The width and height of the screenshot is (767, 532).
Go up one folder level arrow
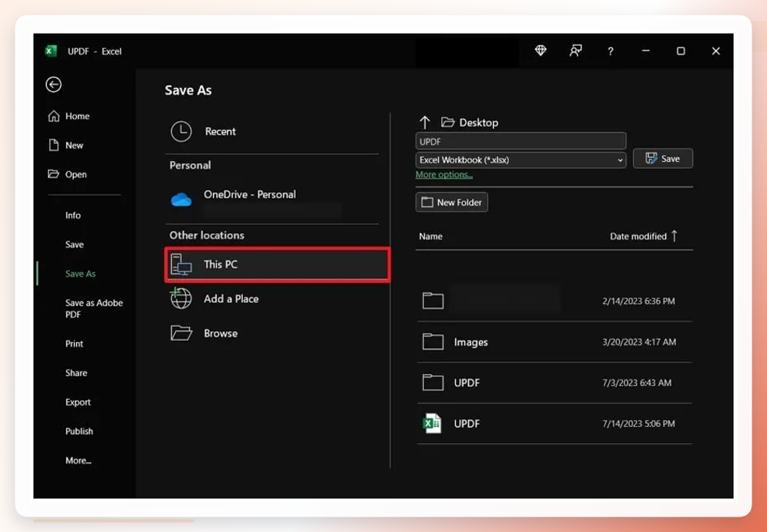[425, 122]
